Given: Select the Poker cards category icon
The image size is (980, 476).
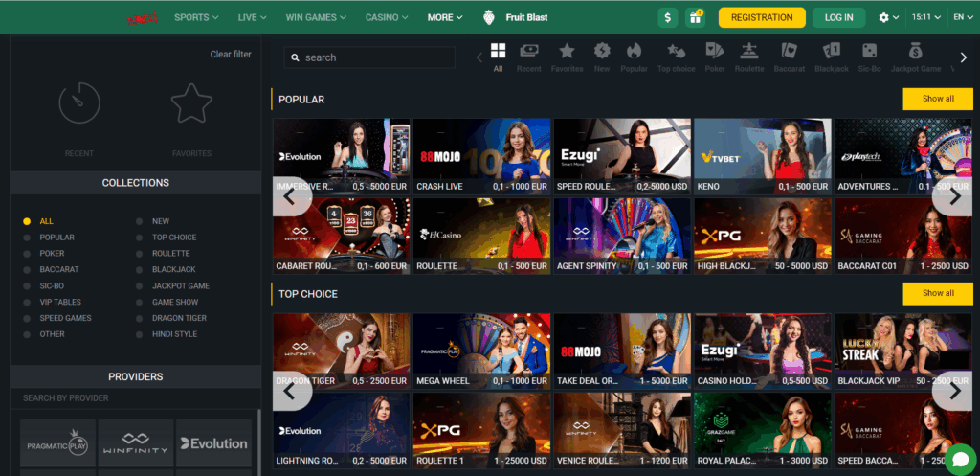Looking at the screenshot, I should [x=715, y=51].
